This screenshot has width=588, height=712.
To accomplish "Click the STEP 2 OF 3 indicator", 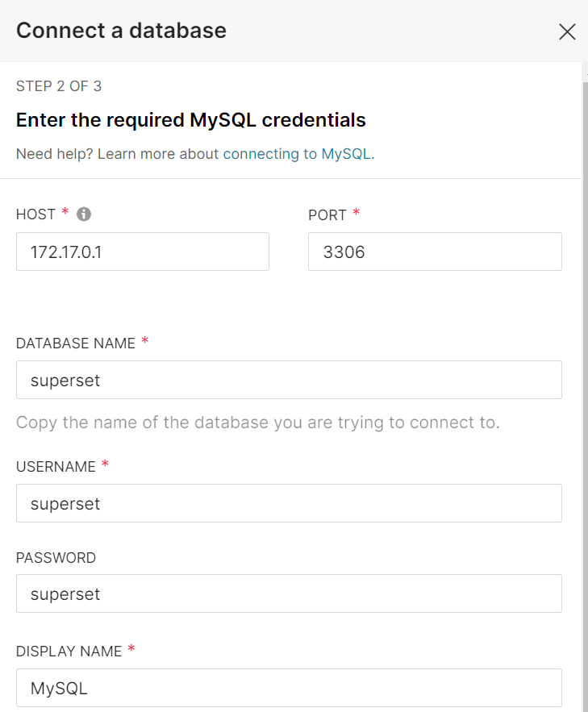I will pyautogui.click(x=59, y=86).
